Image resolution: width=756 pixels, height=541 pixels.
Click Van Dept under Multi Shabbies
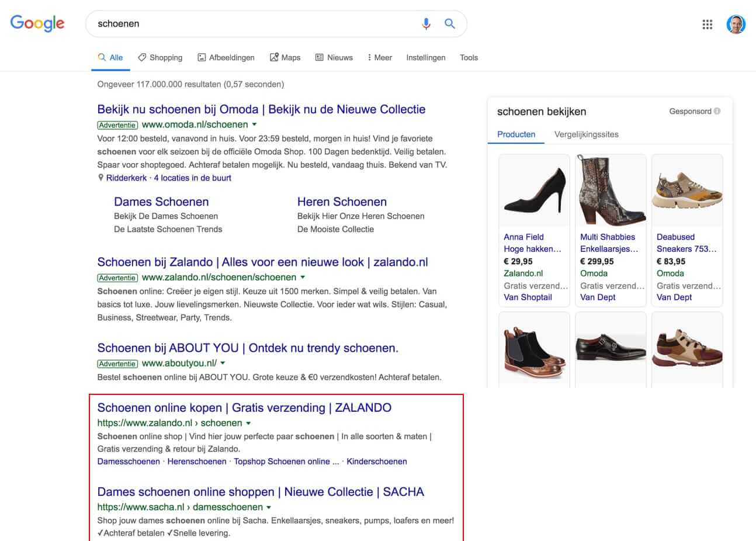click(598, 297)
